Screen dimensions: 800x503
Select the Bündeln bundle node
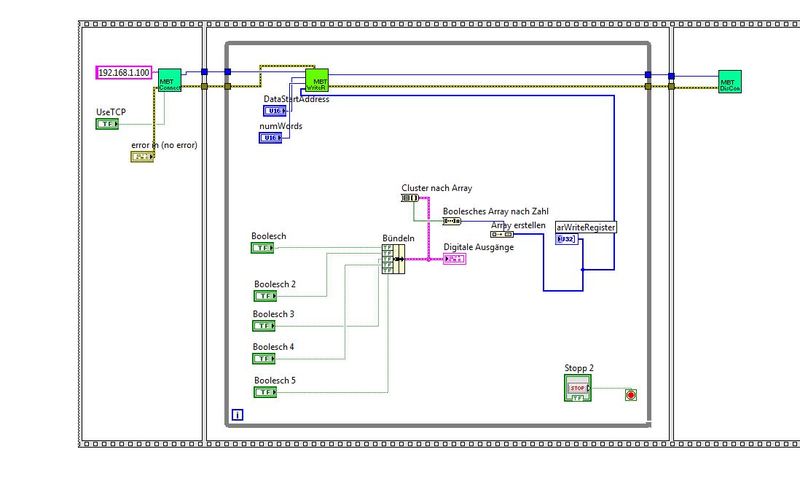(x=393, y=259)
